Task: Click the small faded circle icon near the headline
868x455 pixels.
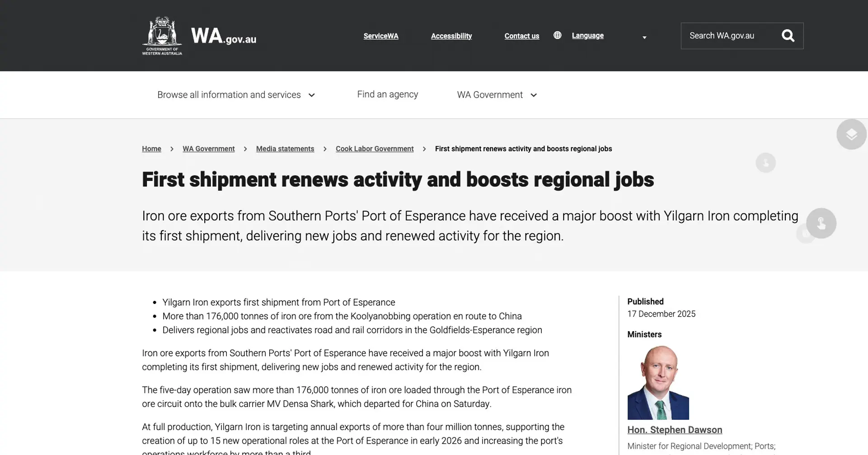Action: pyautogui.click(x=765, y=162)
